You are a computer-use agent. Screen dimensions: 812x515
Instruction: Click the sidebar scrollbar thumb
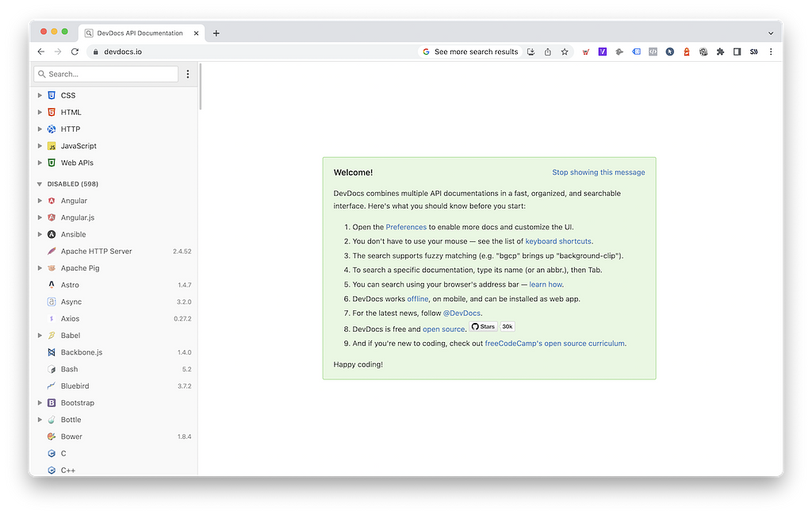200,86
